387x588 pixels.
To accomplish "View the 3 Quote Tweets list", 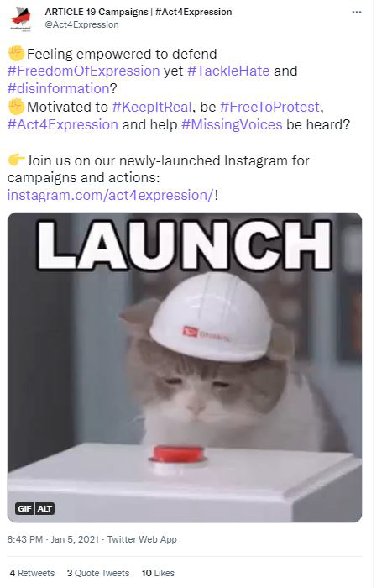I will [x=98, y=573].
